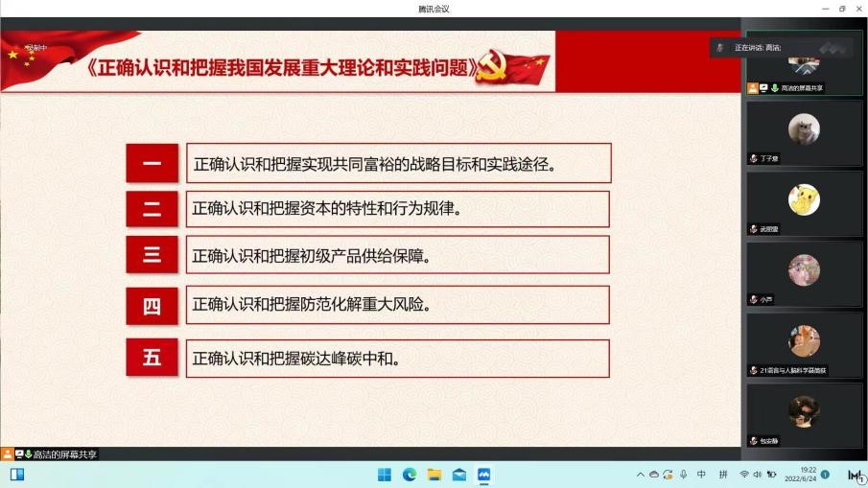The height and width of the screenshot is (488, 868).
Task: Select slide item 一 about common prosperity
Action: pyautogui.click(x=368, y=164)
